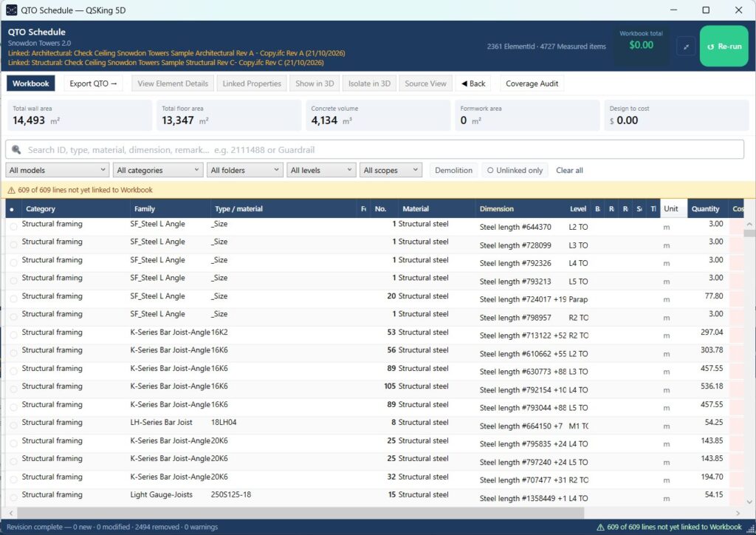Image resolution: width=756 pixels, height=535 pixels.
Task: Toggle the Unlinked only filter
Action: [x=515, y=170]
